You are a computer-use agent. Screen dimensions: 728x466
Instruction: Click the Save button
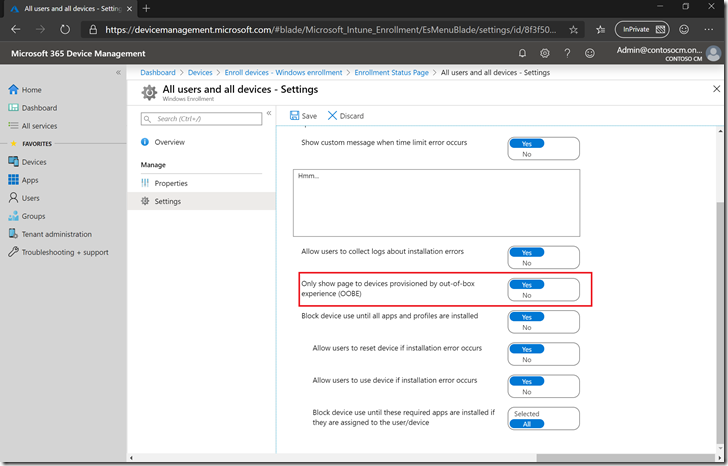point(303,116)
